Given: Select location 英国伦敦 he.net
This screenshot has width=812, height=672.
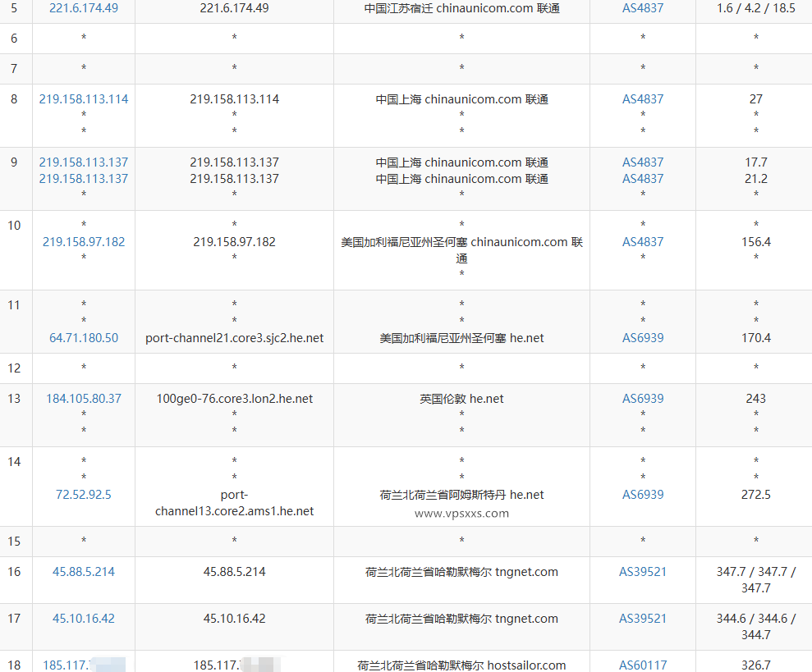Looking at the screenshot, I should click(x=461, y=398).
